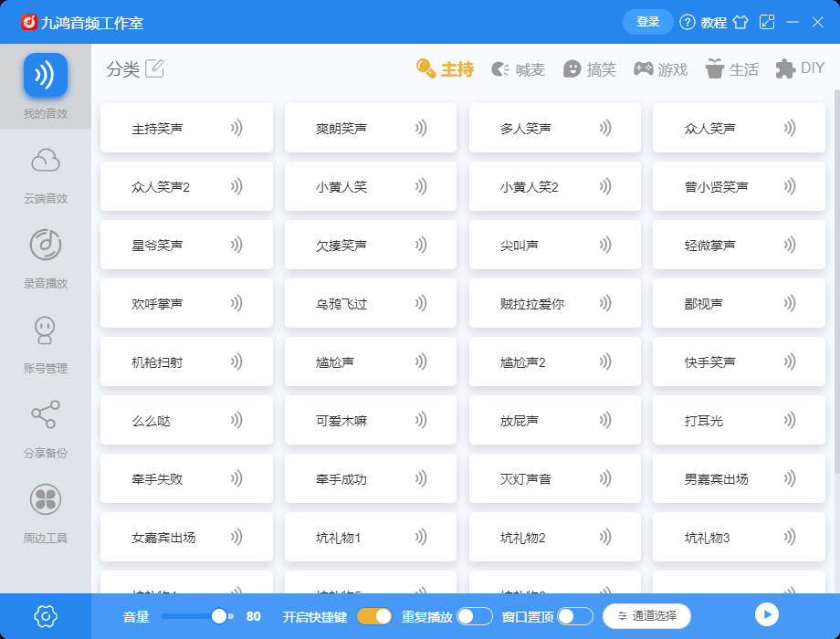Open settings gear at bottom left
Viewport: 840px width, 639px height.
(x=46, y=616)
